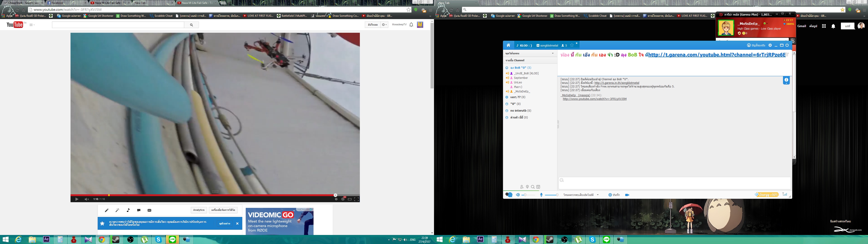Viewport: 868px width, 244px height.
Task: Click the YouTube search box
Action: 118,25
